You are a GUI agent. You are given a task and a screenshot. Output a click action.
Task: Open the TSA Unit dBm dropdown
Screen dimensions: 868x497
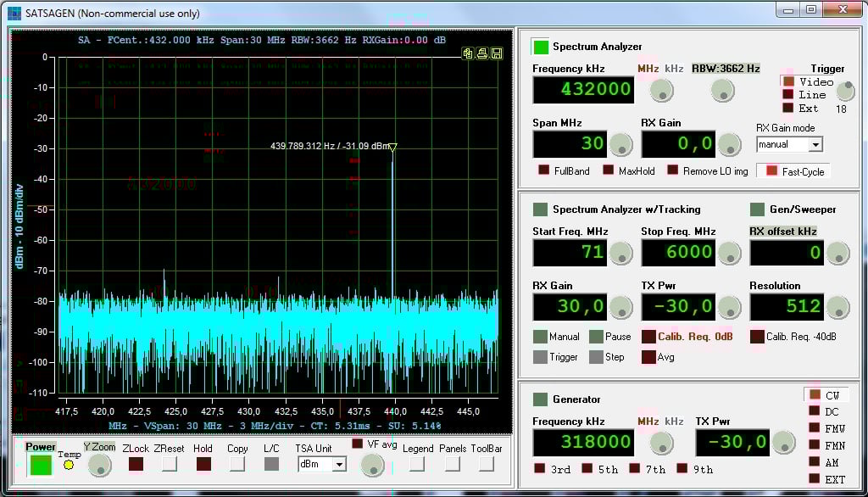click(339, 464)
